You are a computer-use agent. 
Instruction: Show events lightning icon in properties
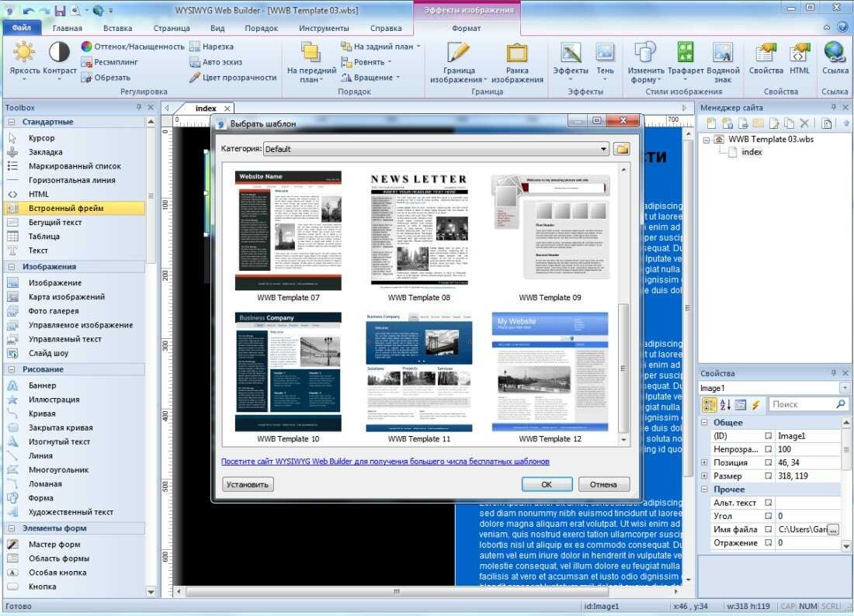point(755,404)
